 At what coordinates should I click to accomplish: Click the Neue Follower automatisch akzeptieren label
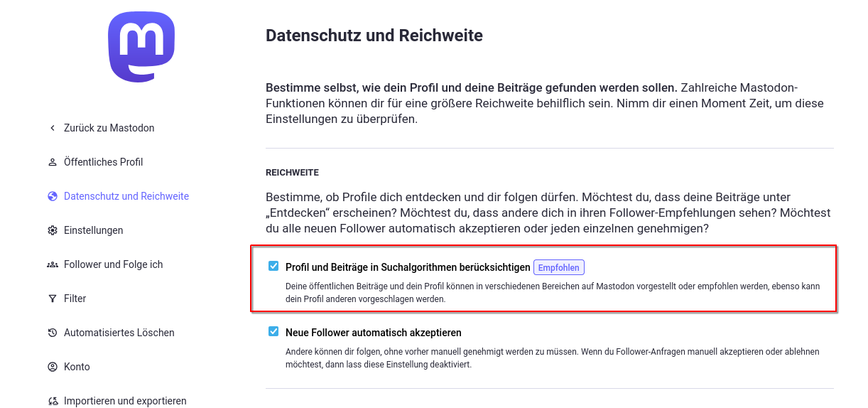[373, 332]
